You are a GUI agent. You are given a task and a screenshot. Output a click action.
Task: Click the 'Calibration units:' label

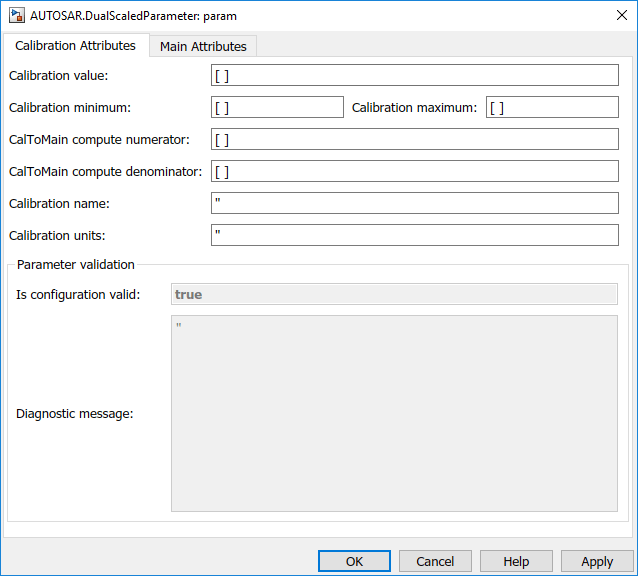click(x=57, y=236)
